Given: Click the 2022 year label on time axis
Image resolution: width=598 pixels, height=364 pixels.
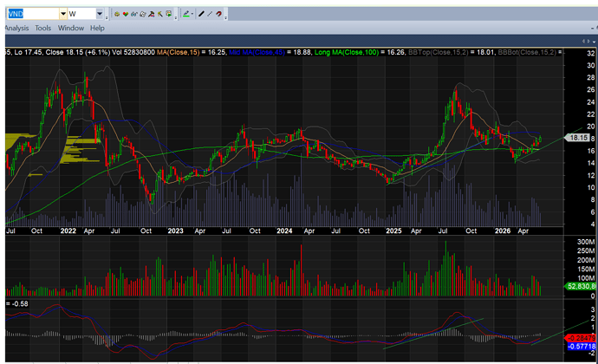Looking at the screenshot, I should click(68, 231).
